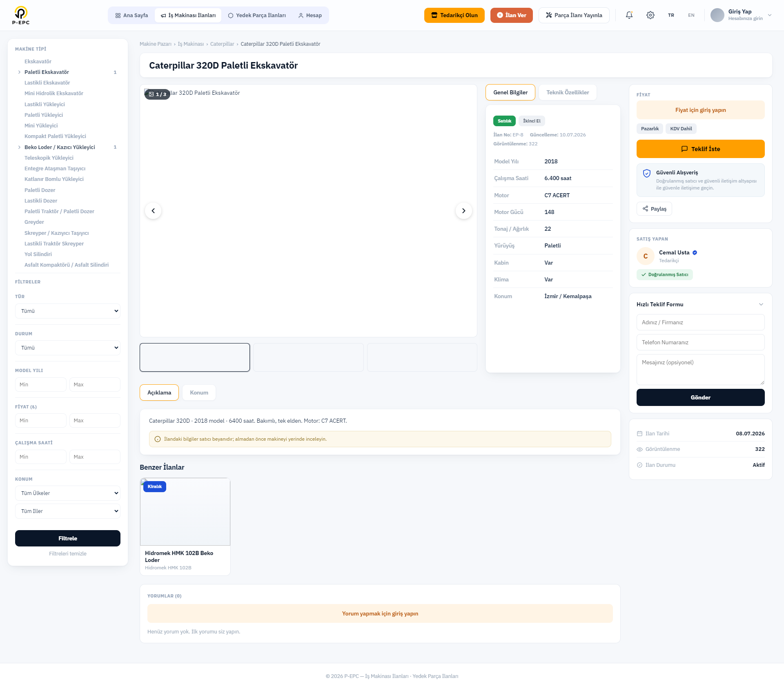
Task: Focus the Mesajınız message box
Action: pyautogui.click(x=701, y=370)
